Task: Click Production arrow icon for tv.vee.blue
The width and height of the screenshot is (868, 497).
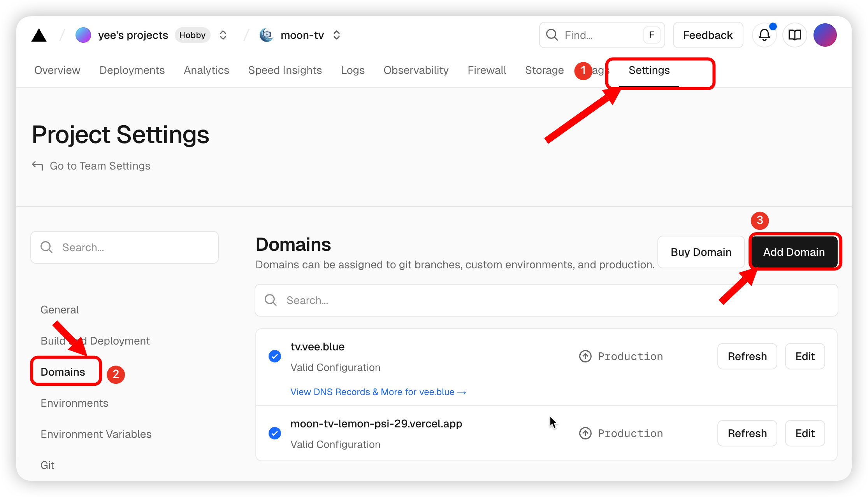Action: tap(585, 356)
